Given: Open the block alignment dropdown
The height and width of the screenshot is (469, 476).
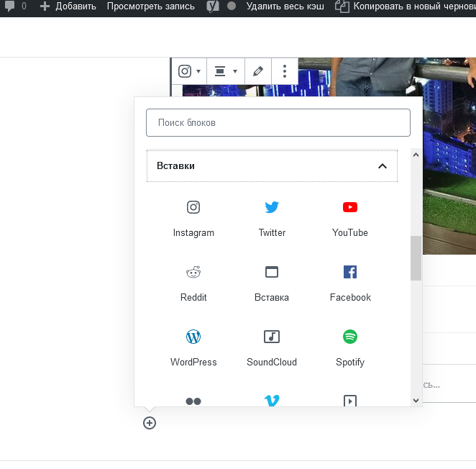Looking at the screenshot, I should pos(225,71).
